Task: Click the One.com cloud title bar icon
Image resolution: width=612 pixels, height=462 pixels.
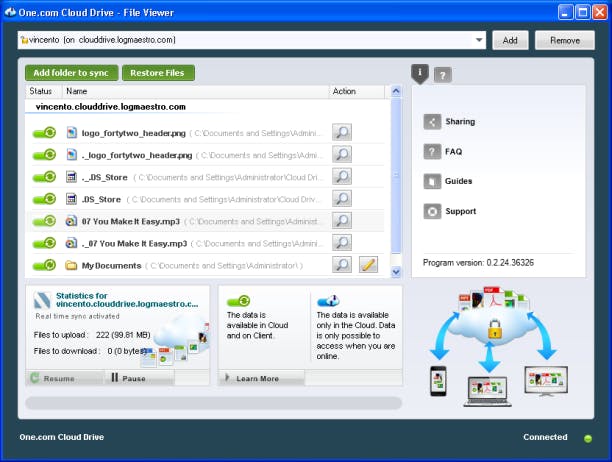Action: 10,12
